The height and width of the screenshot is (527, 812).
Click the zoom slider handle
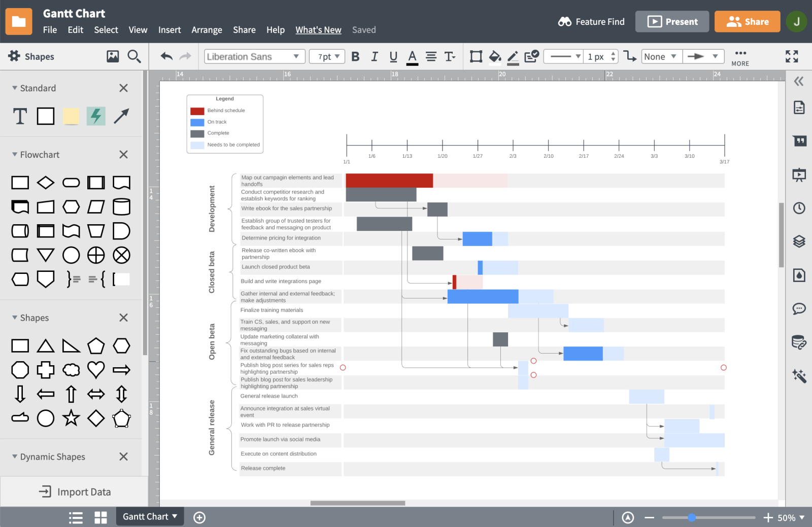click(x=692, y=517)
